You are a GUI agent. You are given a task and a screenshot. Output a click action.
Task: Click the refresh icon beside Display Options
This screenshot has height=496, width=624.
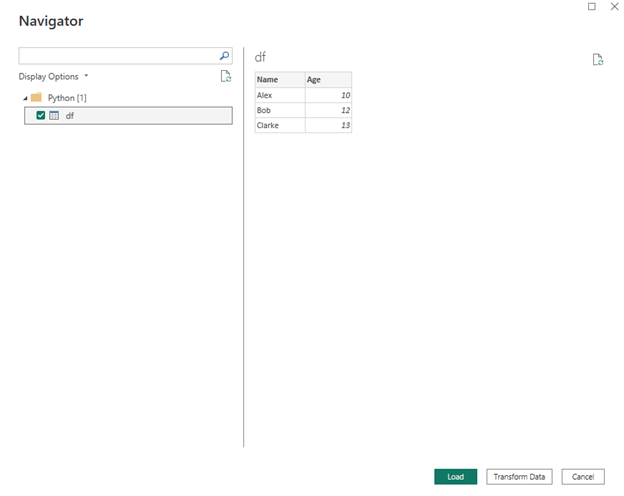point(226,76)
